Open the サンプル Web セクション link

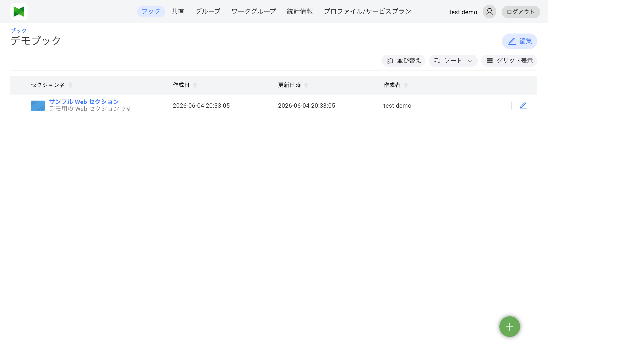(84, 102)
